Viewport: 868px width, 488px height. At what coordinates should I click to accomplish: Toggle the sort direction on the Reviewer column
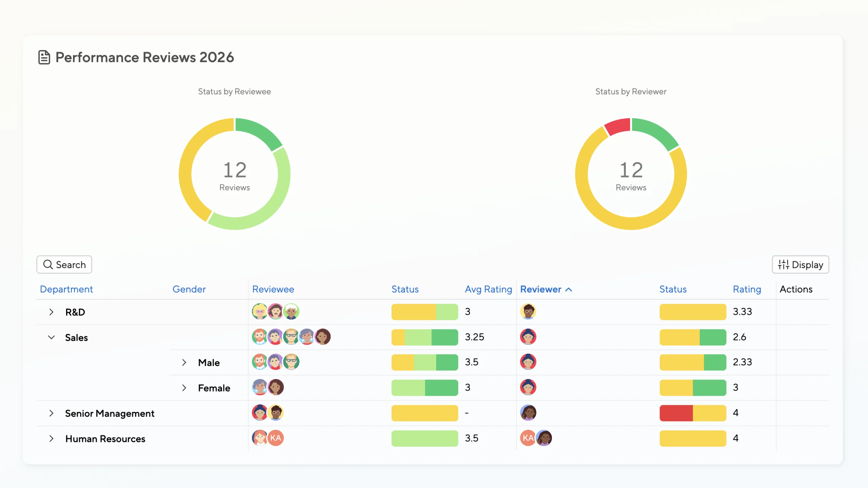pyautogui.click(x=569, y=289)
